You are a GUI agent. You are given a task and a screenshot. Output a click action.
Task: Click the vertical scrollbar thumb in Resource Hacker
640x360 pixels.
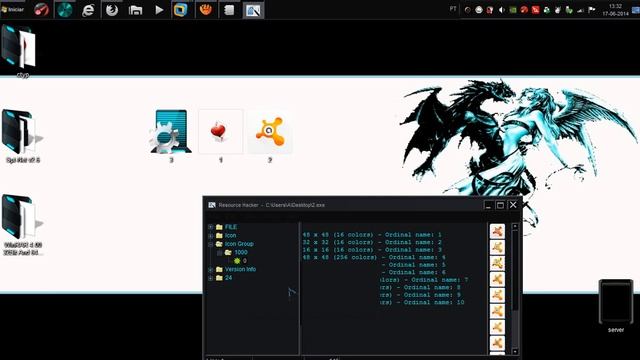515,269
